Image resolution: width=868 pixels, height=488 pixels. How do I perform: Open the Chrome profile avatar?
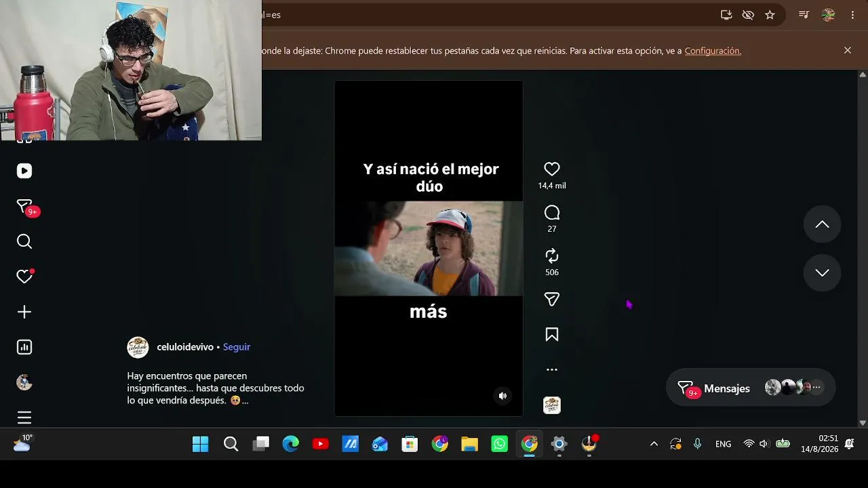(x=828, y=15)
